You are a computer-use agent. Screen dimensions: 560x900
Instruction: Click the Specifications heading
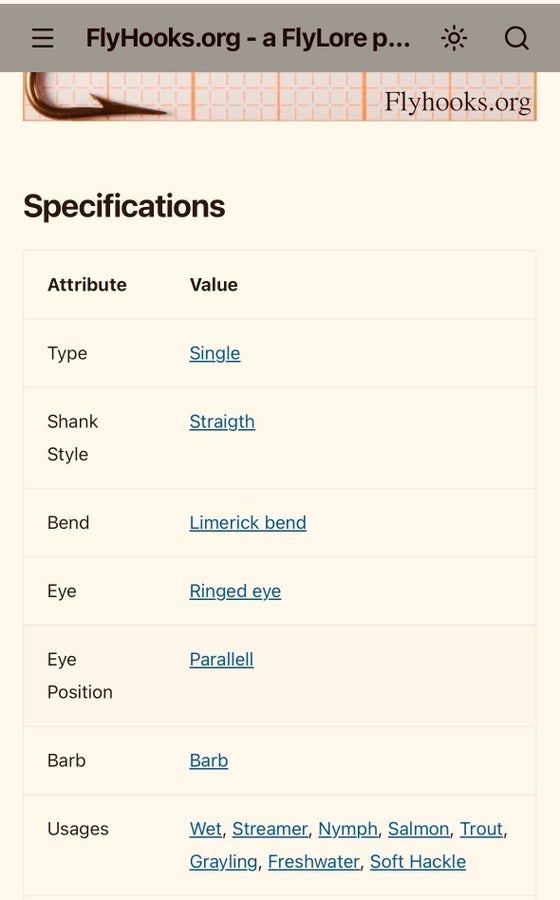coord(124,206)
